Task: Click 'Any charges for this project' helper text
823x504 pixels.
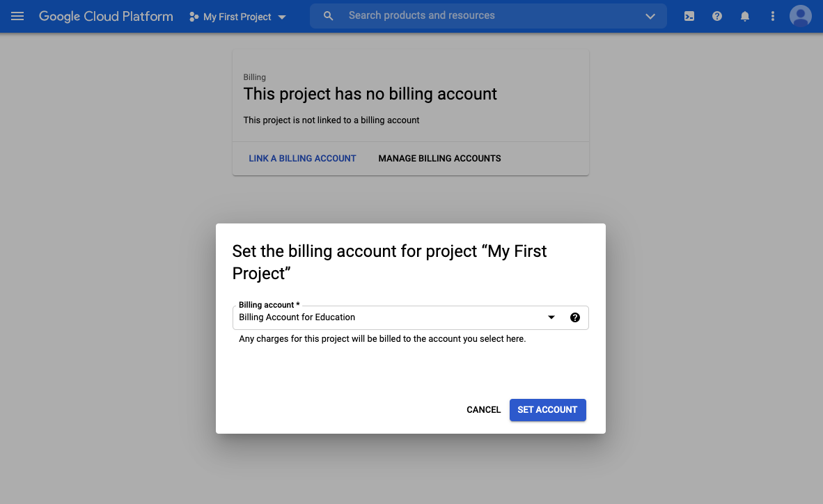Action: coord(382,338)
